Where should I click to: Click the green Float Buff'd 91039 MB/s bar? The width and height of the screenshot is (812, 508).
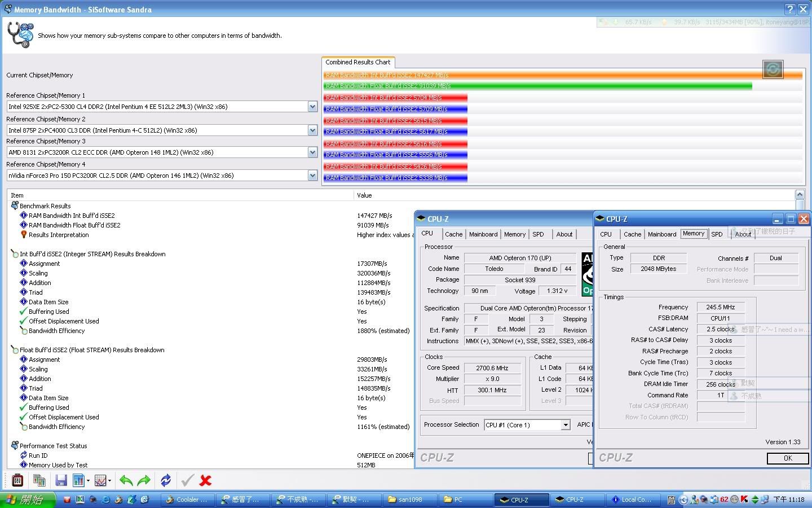point(537,86)
